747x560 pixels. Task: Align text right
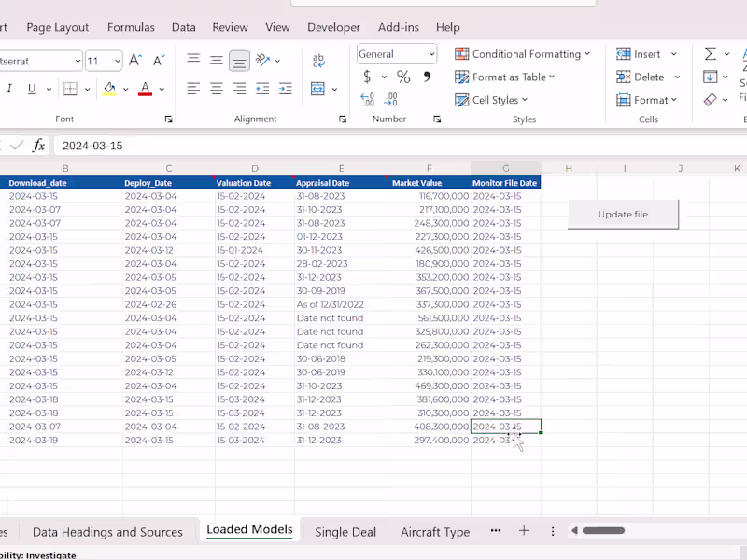pos(239,89)
